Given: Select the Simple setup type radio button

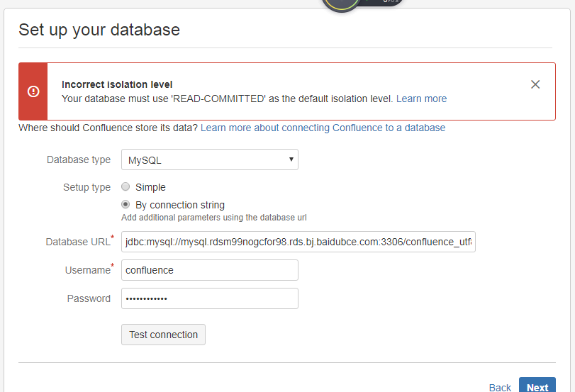Looking at the screenshot, I should (125, 187).
